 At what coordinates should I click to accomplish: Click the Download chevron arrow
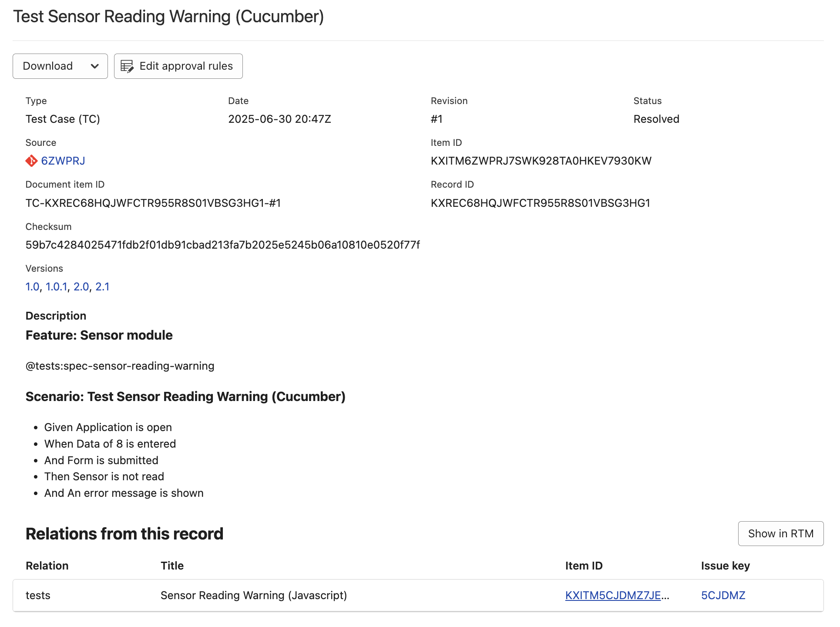point(94,66)
